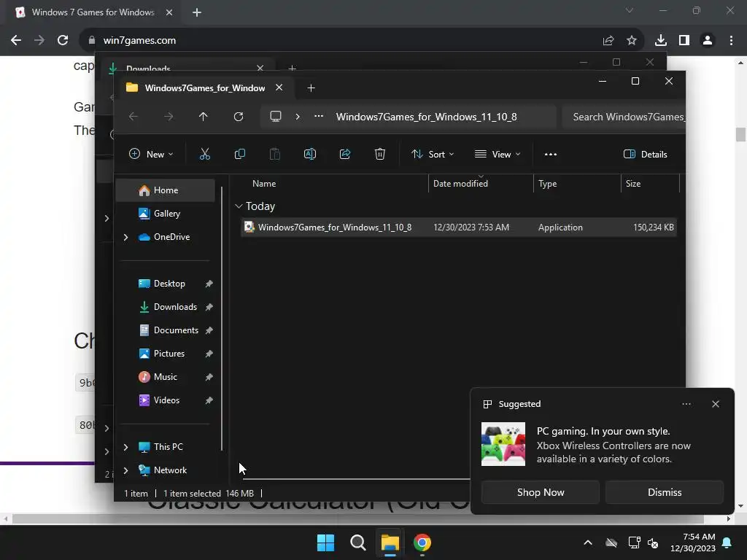Close the Suggested notification with X
Image resolution: width=747 pixels, height=560 pixels.
715,404
